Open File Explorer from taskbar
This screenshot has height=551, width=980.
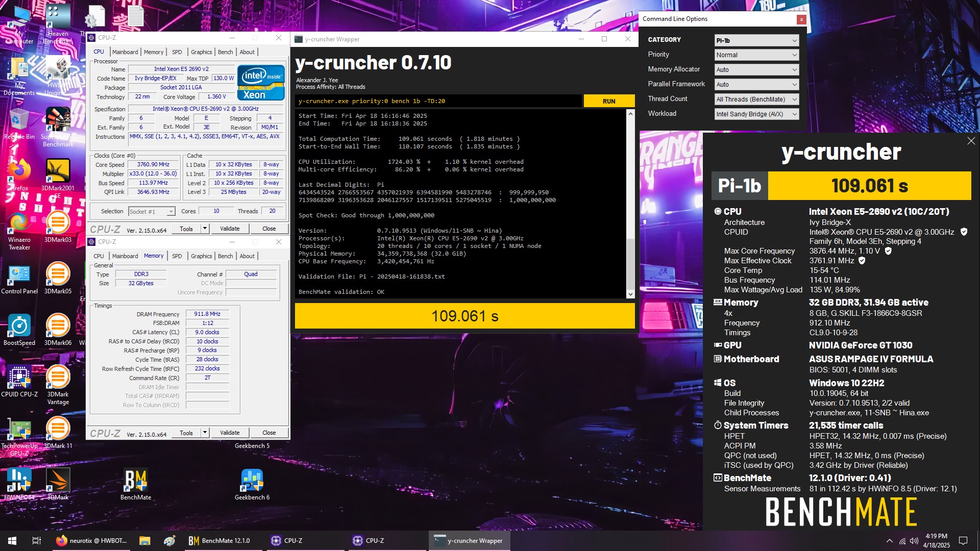coord(144,541)
